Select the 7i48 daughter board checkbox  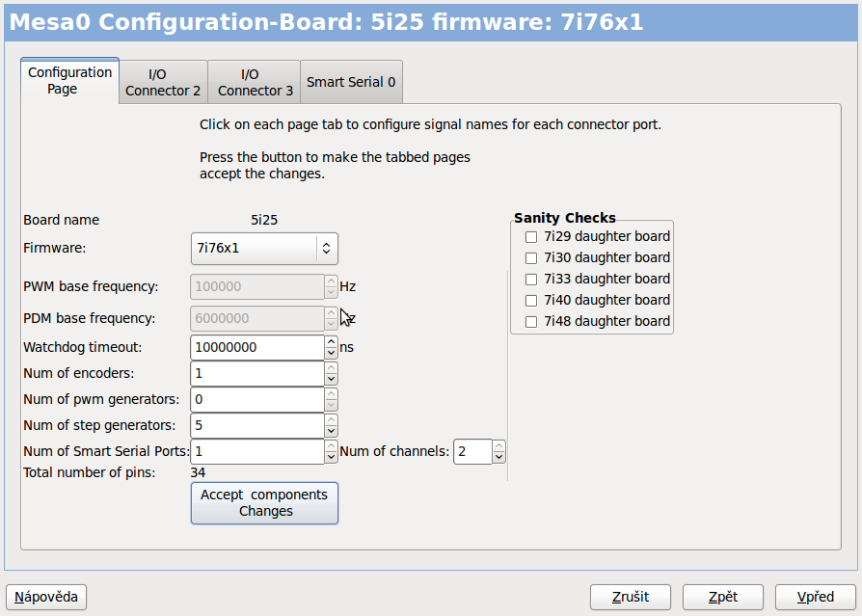(530, 321)
